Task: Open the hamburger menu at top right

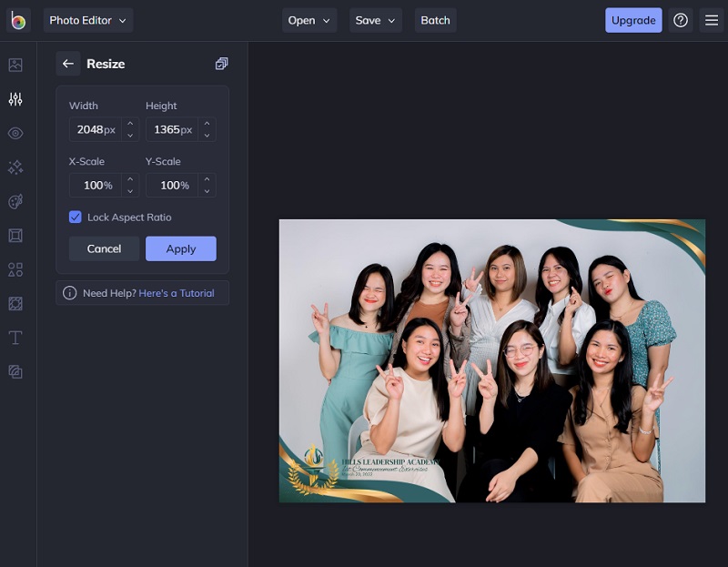Action: [x=711, y=19]
